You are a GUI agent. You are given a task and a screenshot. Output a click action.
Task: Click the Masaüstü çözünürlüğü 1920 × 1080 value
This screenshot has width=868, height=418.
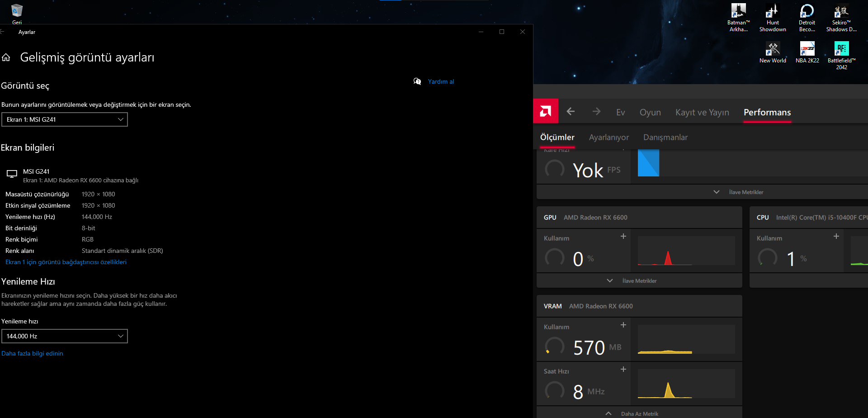(98, 194)
